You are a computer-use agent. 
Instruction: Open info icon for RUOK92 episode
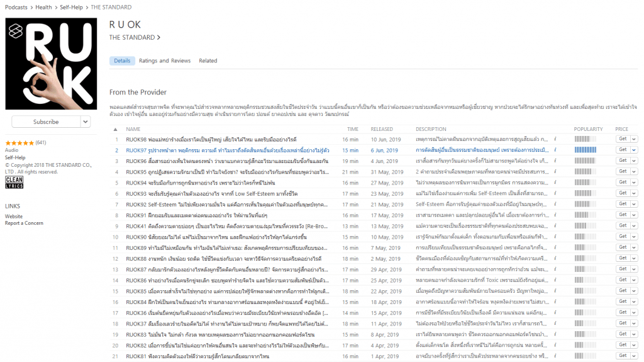(555, 204)
